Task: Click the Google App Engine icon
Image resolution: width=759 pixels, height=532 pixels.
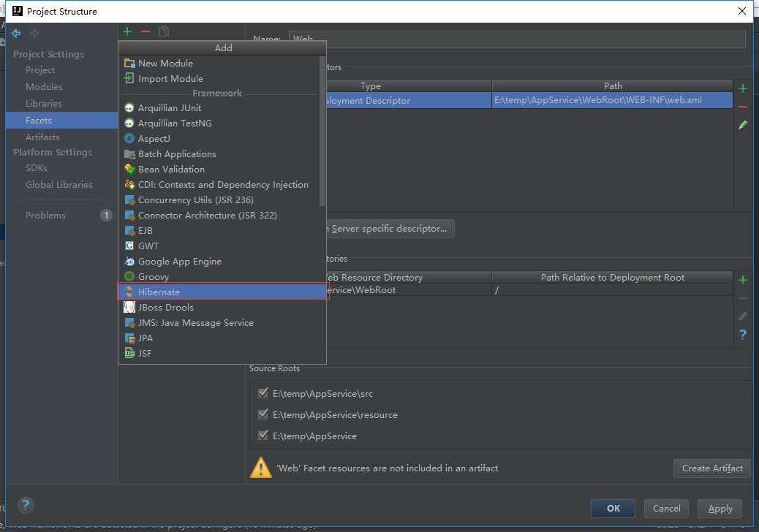Action: click(129, 261)
